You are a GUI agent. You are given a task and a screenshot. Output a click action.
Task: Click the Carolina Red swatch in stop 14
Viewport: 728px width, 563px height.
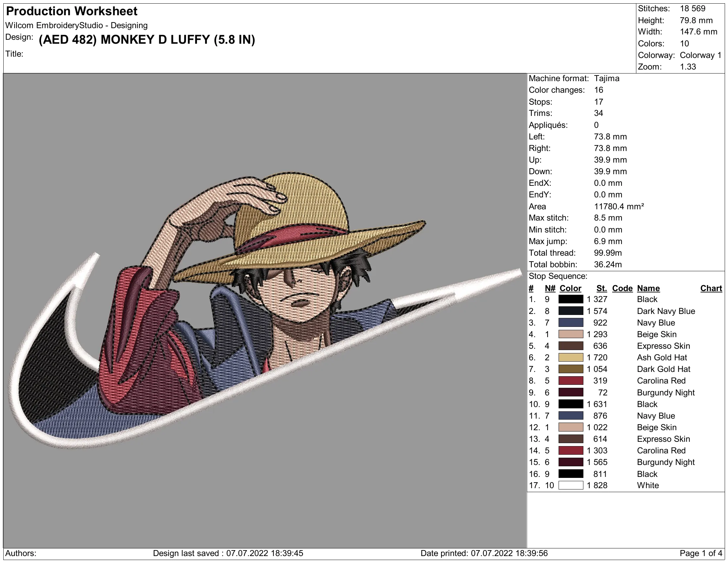click(571, 451)
